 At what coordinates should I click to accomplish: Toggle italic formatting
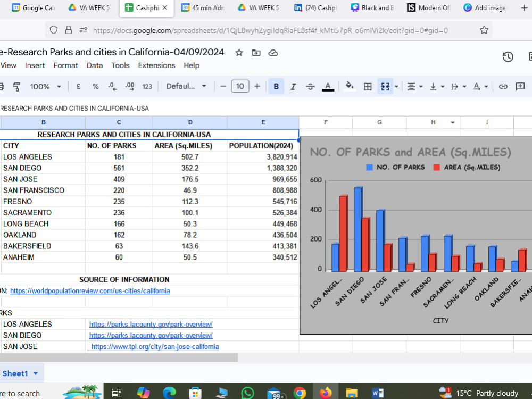(293, 87)
